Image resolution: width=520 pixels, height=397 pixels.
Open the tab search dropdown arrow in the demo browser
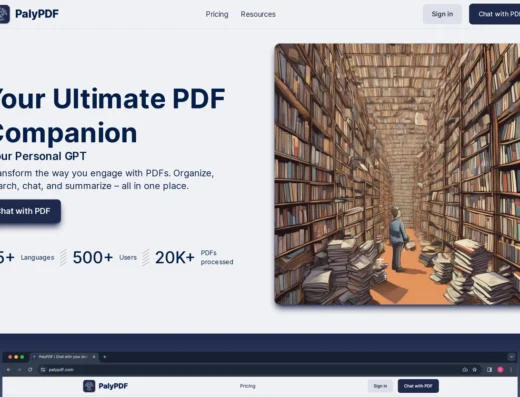pos(512,357)
